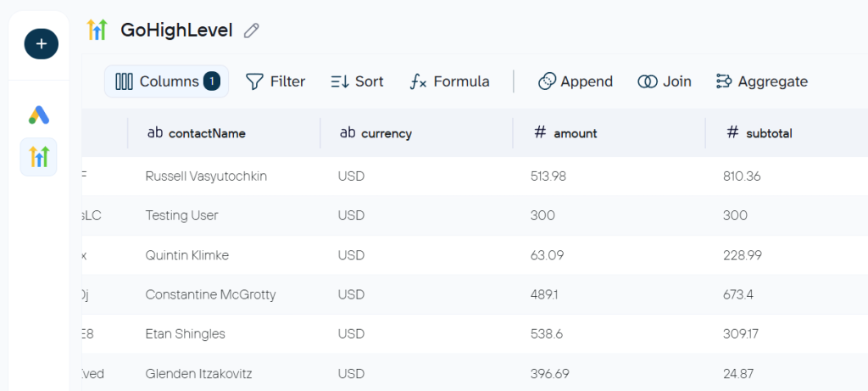Open the Google Ads source in sidebar
Viewport: 868px width, 391px height.
(x=39, y=115)
